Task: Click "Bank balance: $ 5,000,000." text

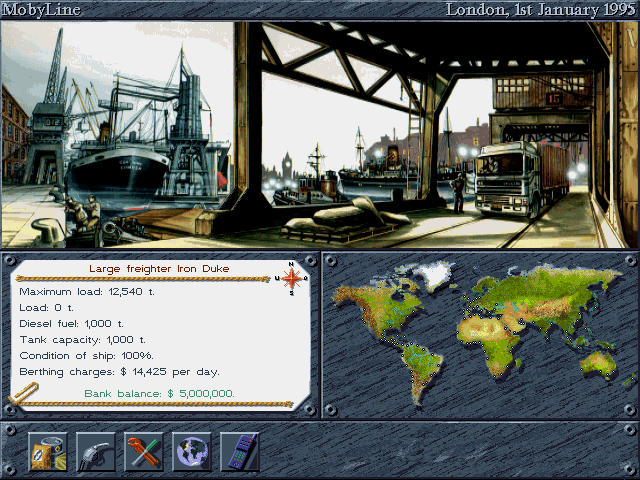Action: pyautogui.click(x=160, y=394)
